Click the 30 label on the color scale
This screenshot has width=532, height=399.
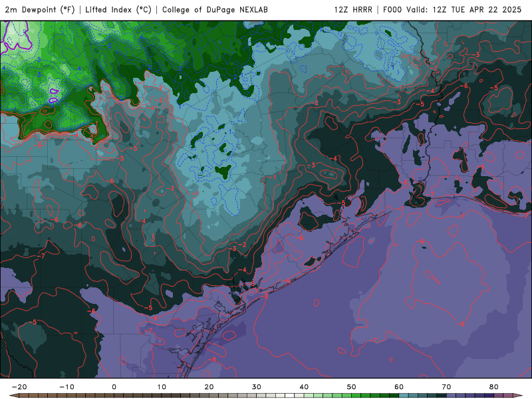(257, 387)
